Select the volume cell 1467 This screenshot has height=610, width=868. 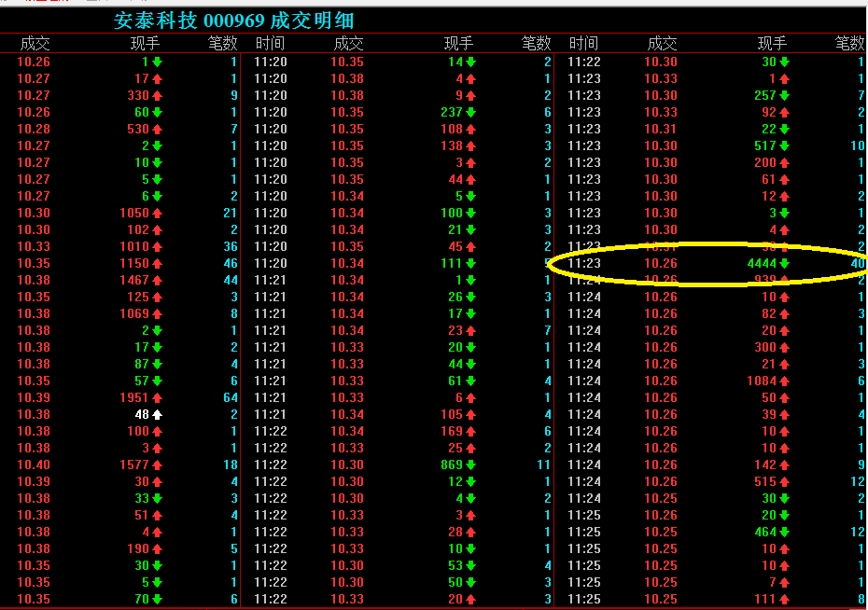pos(134,281)
